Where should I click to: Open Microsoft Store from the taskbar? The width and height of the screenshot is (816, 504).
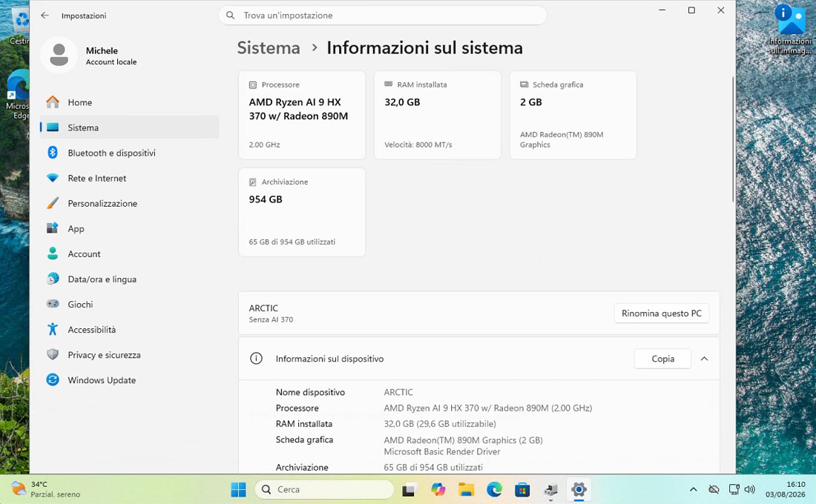click(x=522, y=489)
